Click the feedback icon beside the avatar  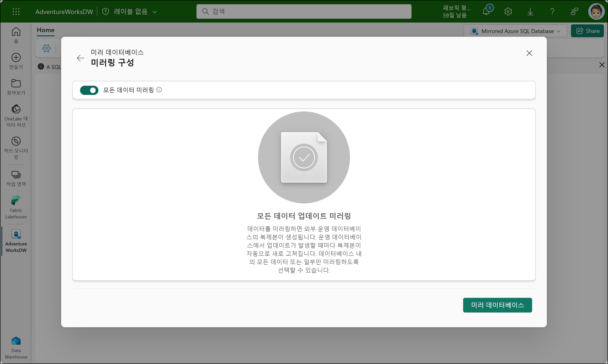(x=574, y=11)
